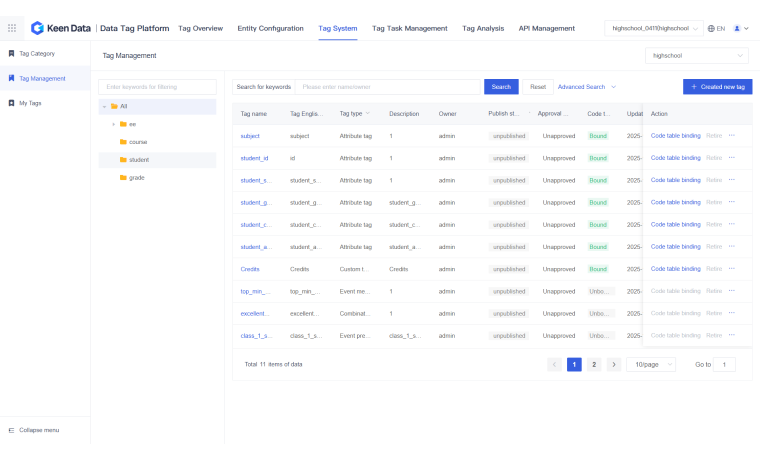760x460 pixels.
Task: Click the Collapse menu icon
Action: click(x=11, y=430)
